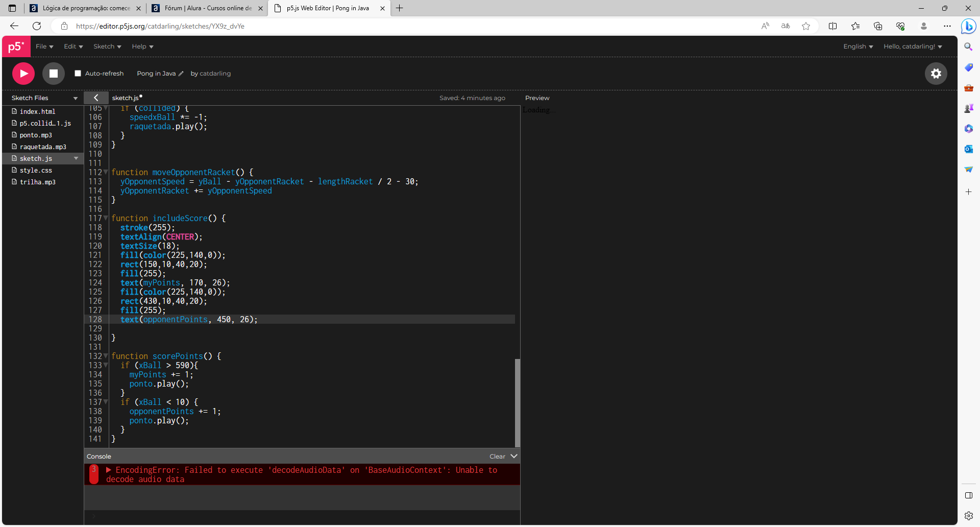Open the File menu

[x=44, y=46]
